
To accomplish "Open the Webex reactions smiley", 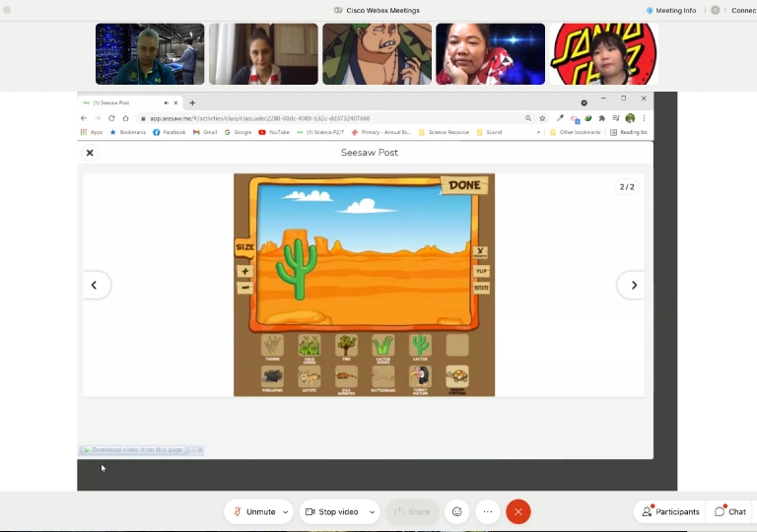I will click(457, 511).
